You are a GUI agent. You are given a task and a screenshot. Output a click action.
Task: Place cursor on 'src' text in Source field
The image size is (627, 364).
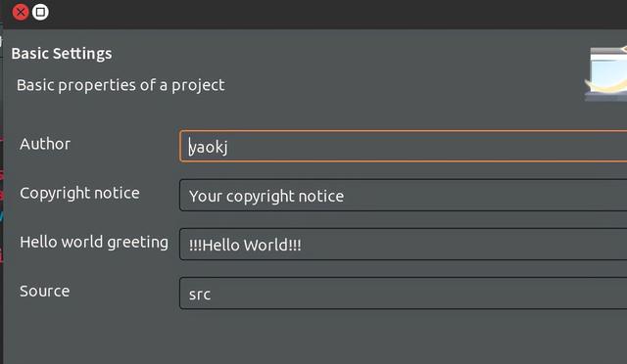(x=200, y=295)
